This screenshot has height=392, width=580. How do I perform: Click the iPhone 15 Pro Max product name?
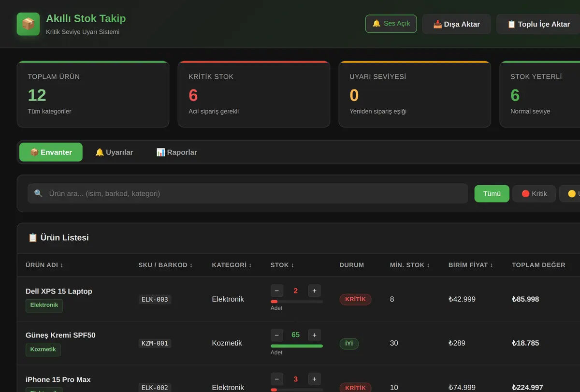coord(58,380)
